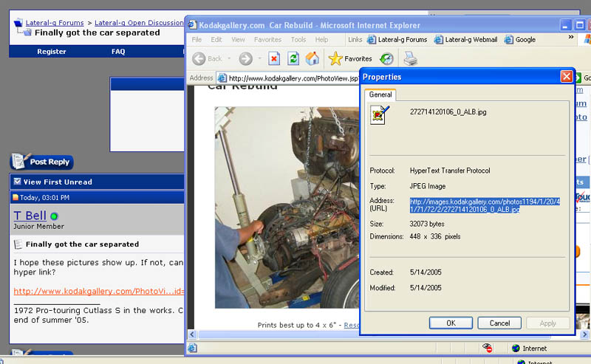The height and width of the screenshot is (364, 591).
Task: Click the Internet zone globe icon
Action: coord(516,348)
